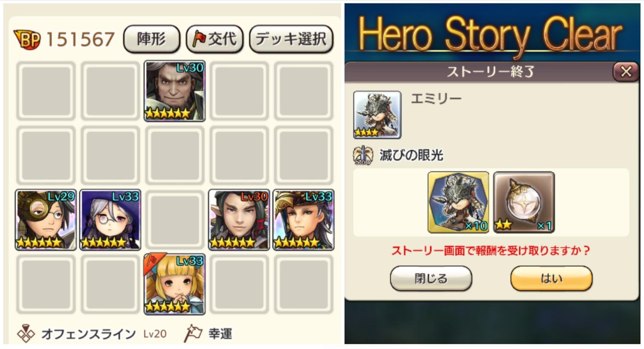Select the red Lv30 elf hero
Screen dimensions: 644x349
[x=239, y=219]
